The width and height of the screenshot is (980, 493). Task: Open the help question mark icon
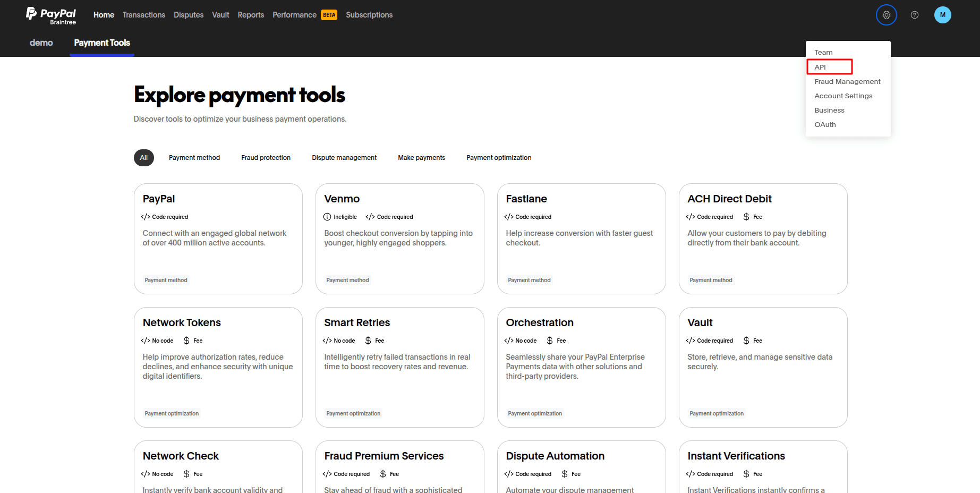click(x=914, y=15)
